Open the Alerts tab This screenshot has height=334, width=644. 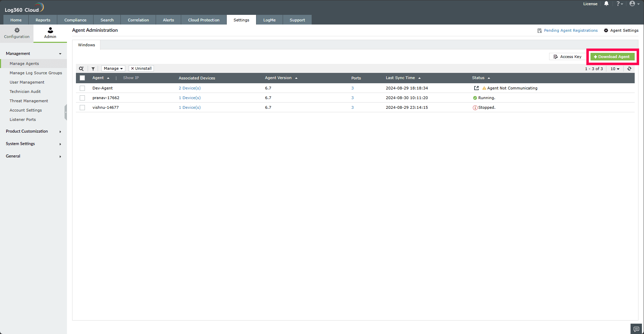[168, 20]
